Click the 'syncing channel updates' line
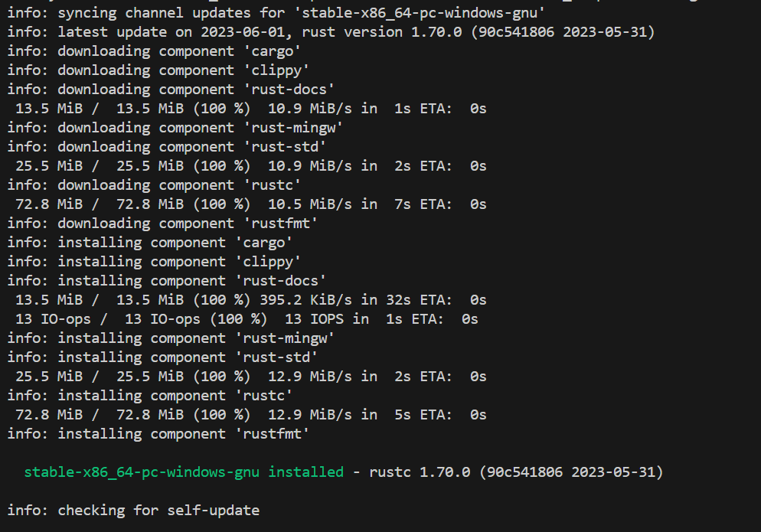Screen dimensions: 761x532 tap(276, 13)
